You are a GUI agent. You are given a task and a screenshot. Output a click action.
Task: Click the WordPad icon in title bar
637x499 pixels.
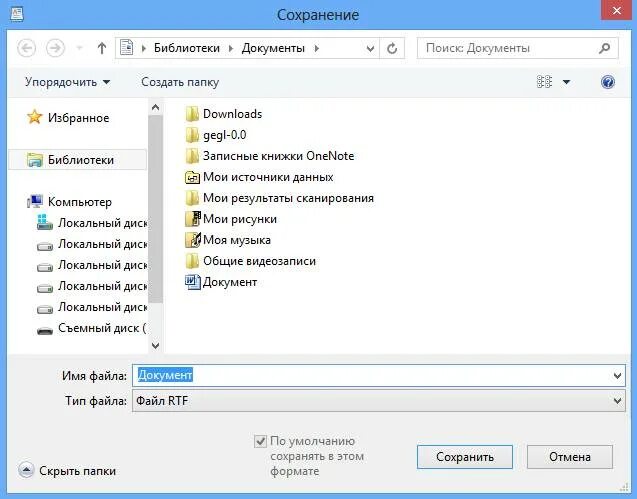pyautogui.click(x=17, y=14)
